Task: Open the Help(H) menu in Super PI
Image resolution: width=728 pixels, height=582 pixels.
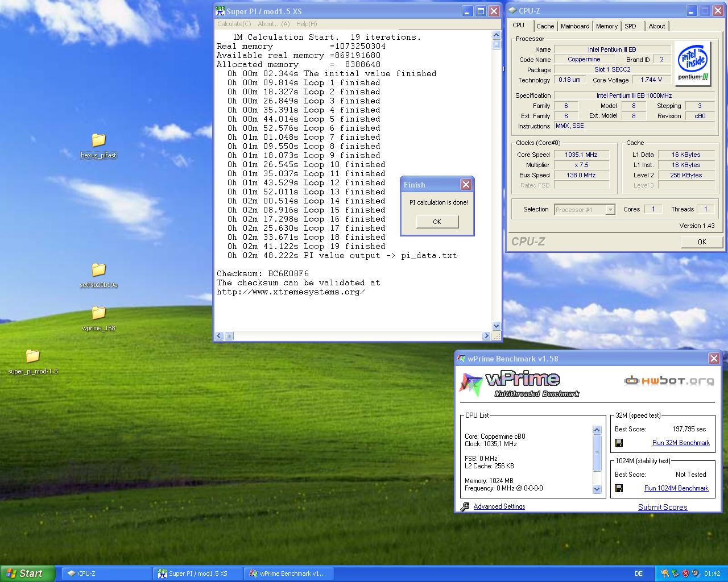Action: 307,24
